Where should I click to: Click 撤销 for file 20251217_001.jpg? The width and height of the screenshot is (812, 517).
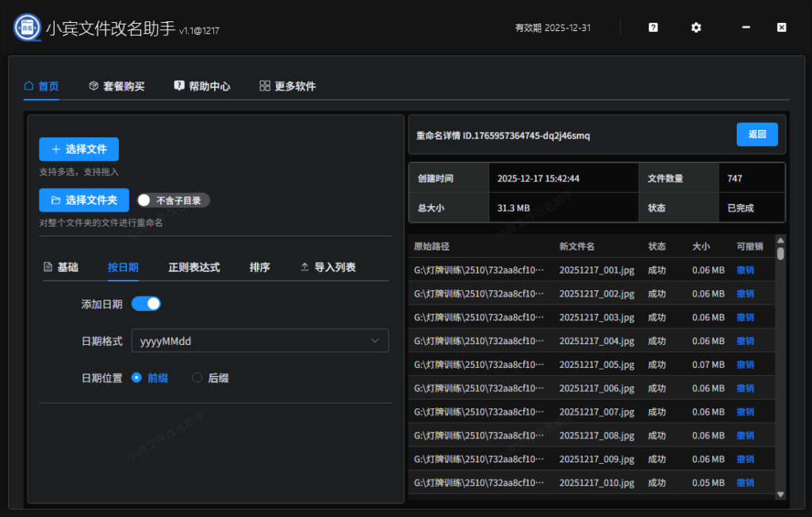(x=745, y=270)
